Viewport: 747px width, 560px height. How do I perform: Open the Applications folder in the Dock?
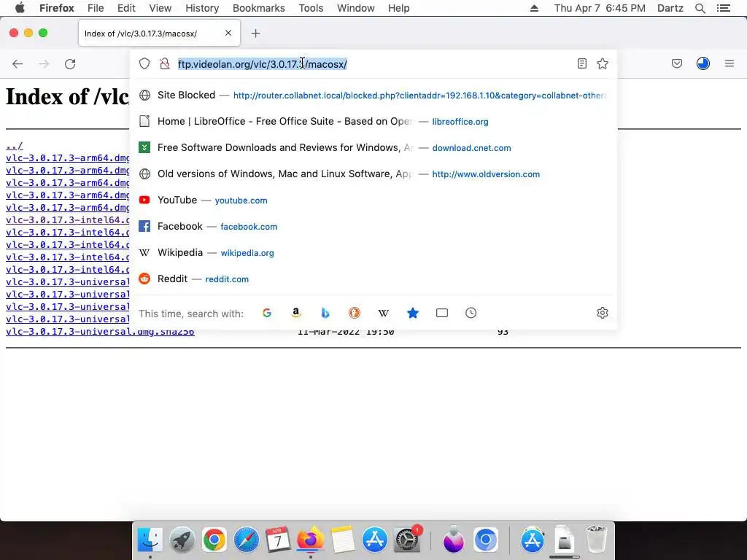coord(532,540)
